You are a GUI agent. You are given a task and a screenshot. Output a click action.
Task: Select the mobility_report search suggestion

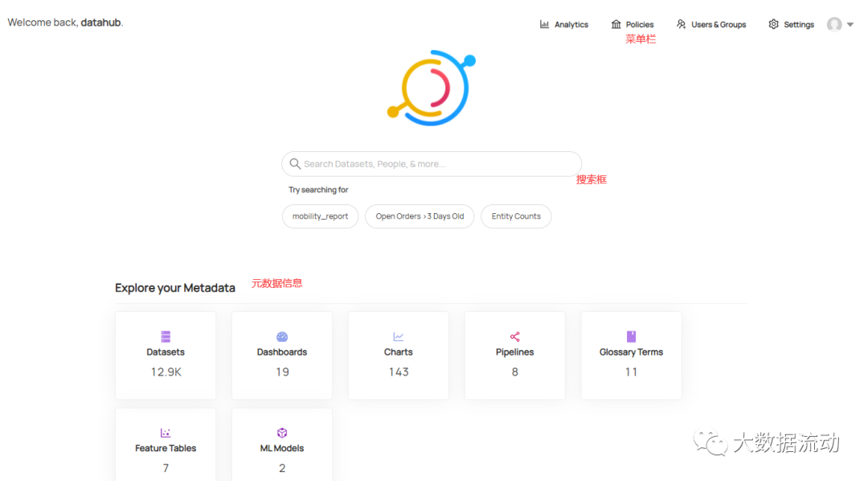321,216
